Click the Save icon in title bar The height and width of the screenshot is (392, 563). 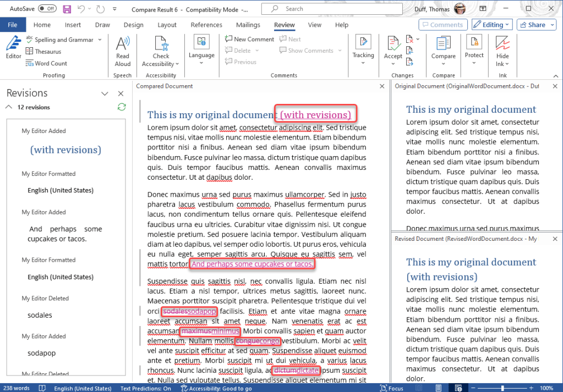pos(67,9)
